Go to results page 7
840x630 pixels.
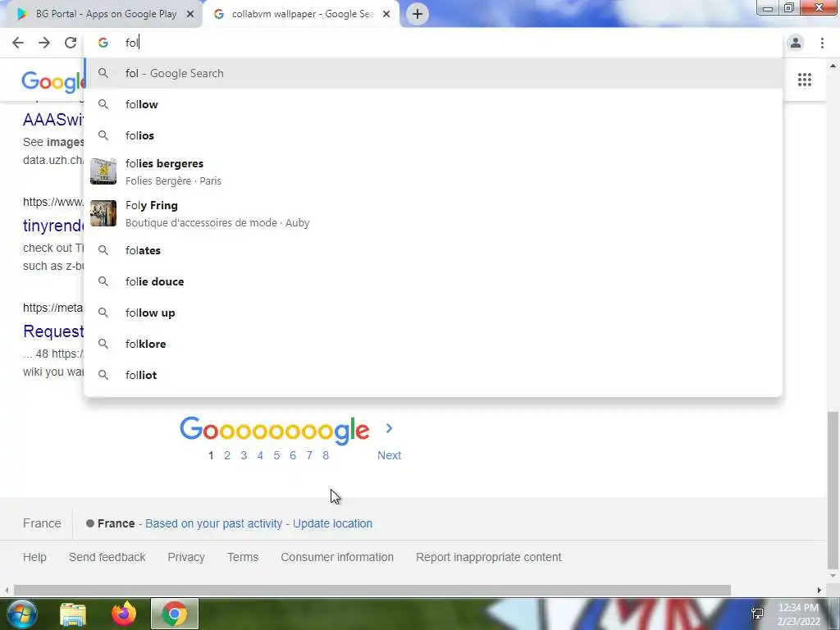click(x=309, y=455)
